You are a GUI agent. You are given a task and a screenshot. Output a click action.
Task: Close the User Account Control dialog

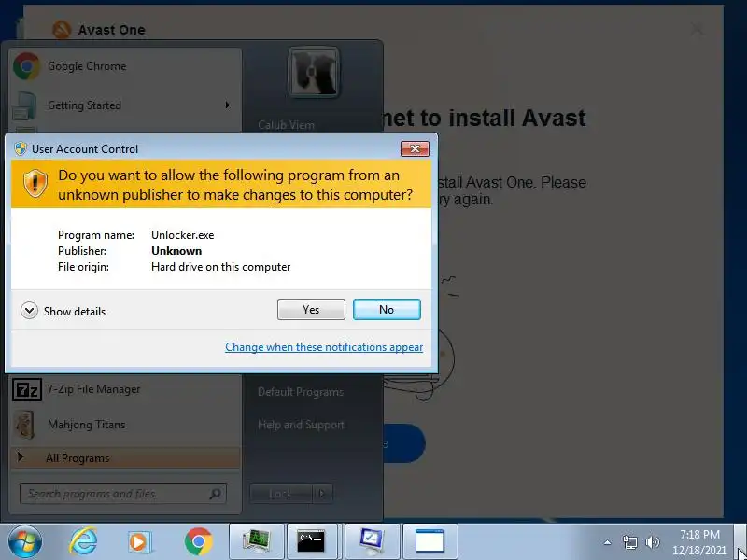click(415, 148)
